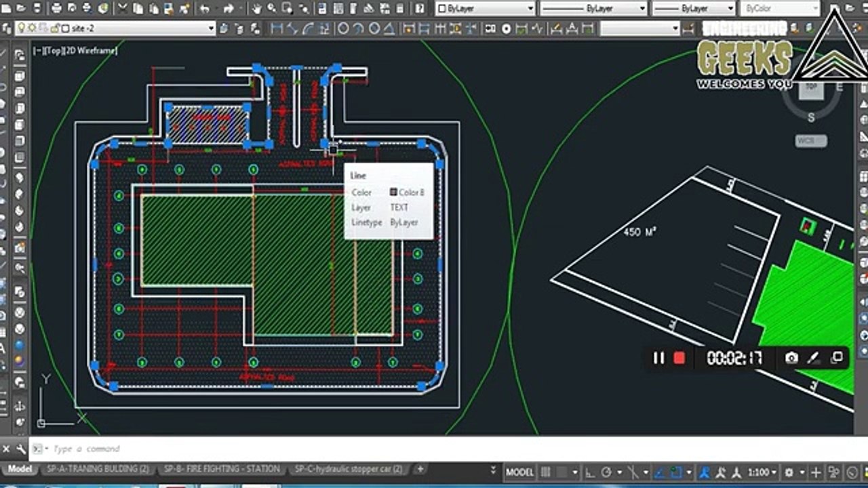Viewport: 868px width, 488px height.
Task: Toggle the site -2 layer light bulb
Action: point(21,28)
